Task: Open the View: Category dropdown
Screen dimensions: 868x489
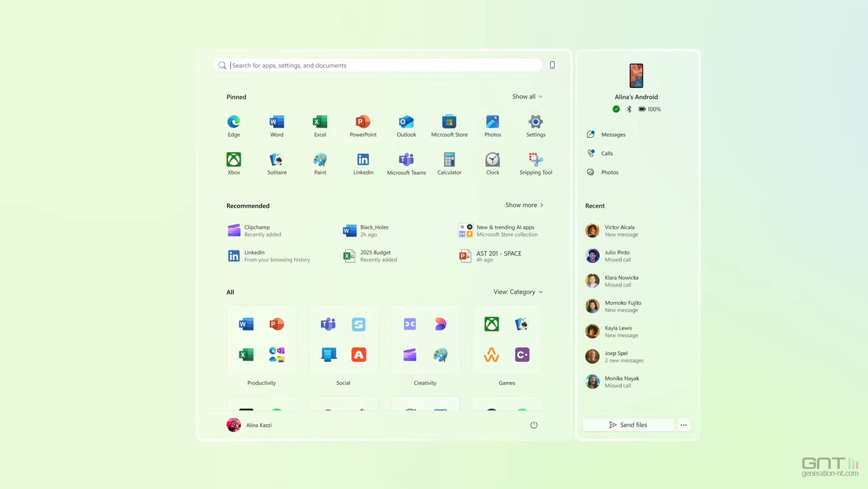Action: (x=518, y=292)
